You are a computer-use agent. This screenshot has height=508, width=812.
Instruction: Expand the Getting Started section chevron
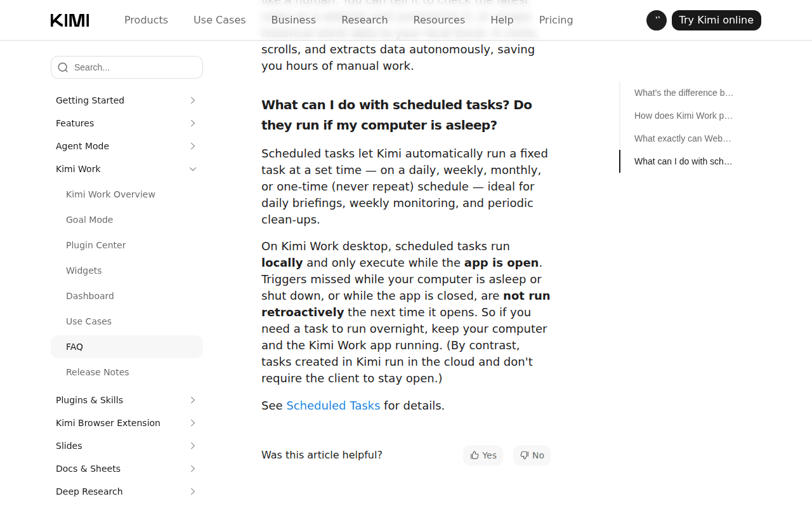[x=193, y=100]
